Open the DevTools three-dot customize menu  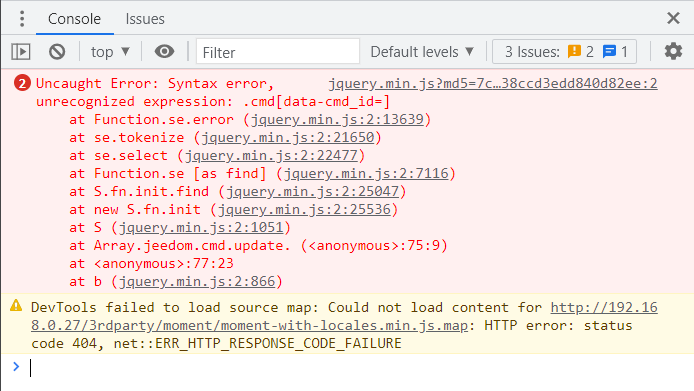[22, 19]
